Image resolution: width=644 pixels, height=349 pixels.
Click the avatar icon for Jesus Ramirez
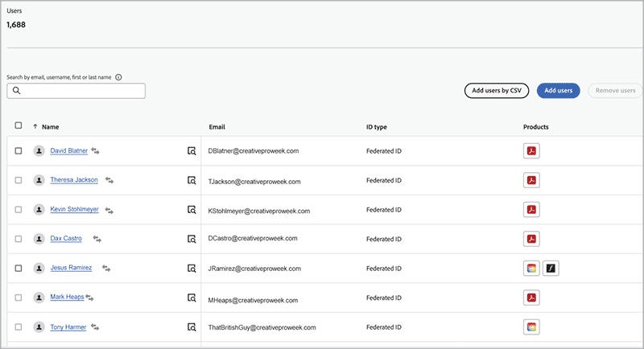[39, 269]
